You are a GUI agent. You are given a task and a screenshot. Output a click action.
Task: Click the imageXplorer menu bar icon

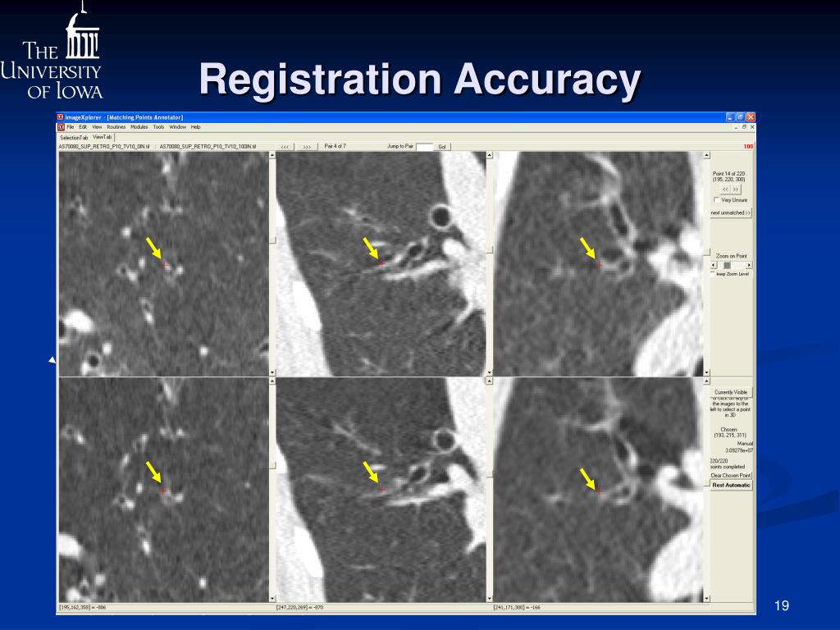click(61, 127)
